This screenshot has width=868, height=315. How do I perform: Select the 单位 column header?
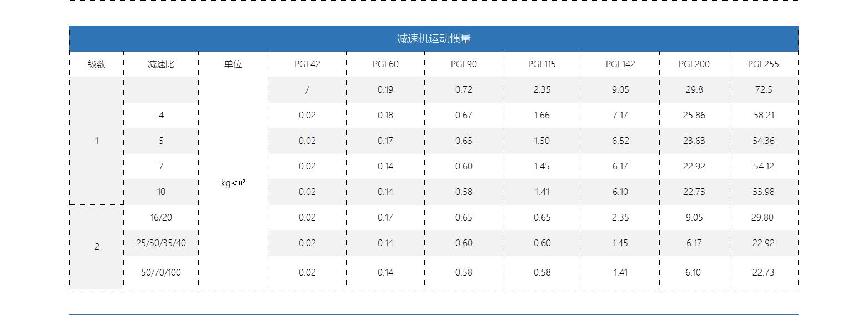click(x=233, y=64)
